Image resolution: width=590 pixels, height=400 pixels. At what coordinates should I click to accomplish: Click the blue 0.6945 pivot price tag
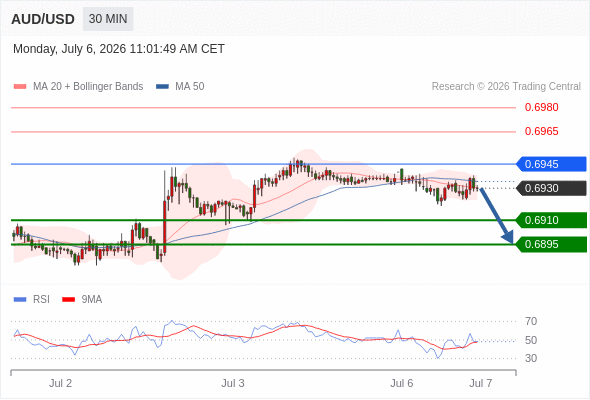pyautogui.click(x=551, y=164)
